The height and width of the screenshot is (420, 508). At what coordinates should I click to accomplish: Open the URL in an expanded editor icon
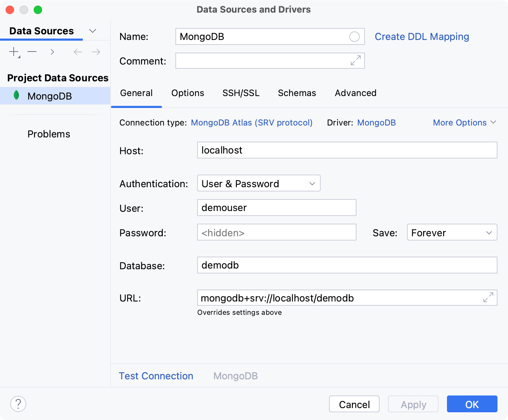coord(488,298)
